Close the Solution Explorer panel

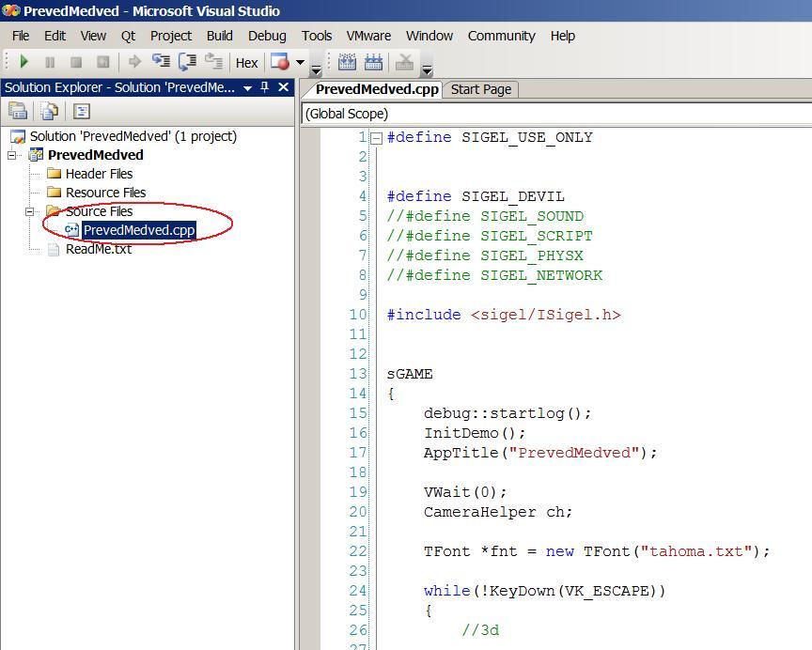click(x=284, y=87)
